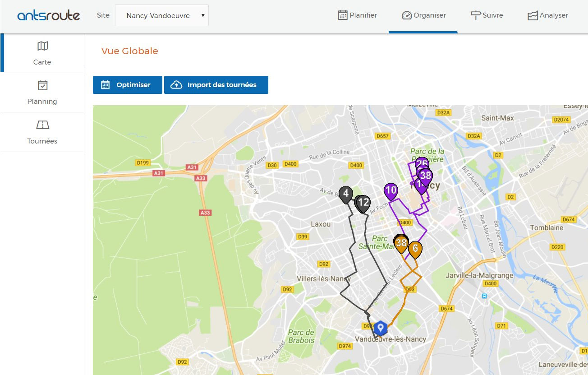Open the Planifier tab
Image resolution: width=588 pixels, height=375 pixels.
357,15
